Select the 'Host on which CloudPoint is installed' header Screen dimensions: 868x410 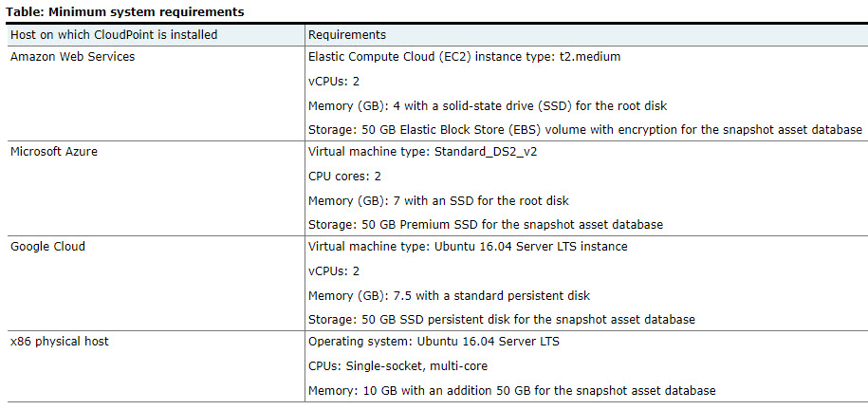pyautogui.click(x=114, y=35)
